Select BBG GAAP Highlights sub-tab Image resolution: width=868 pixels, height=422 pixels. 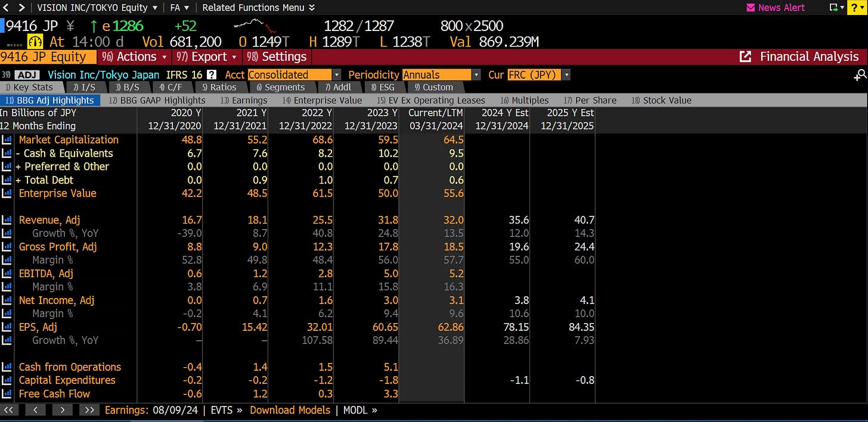(x=157, y=100)
